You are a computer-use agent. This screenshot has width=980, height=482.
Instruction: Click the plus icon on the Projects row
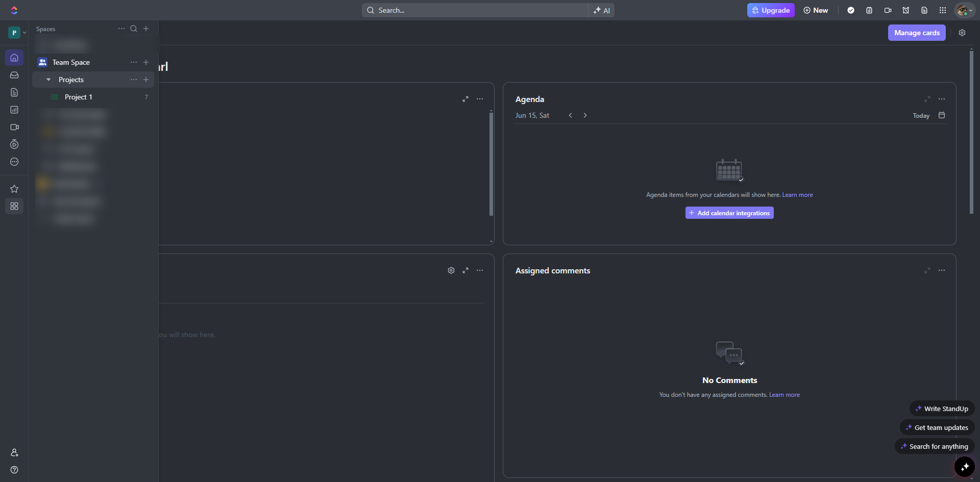click(146, 80)
